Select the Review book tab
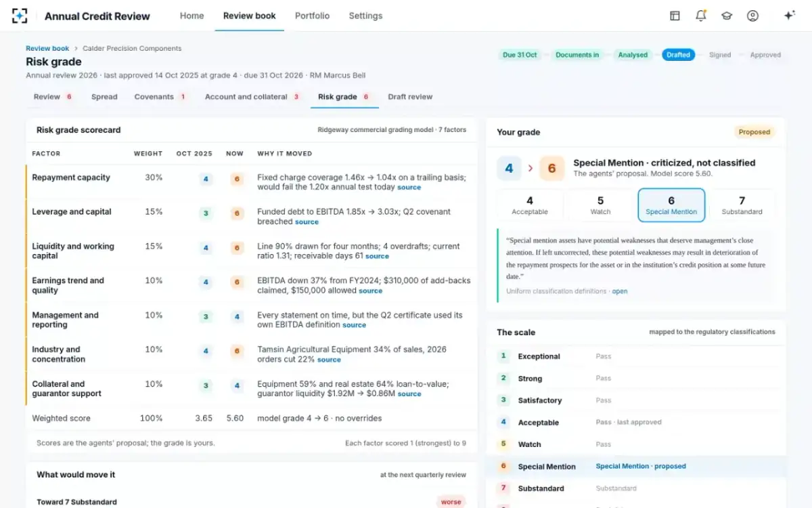Screen dimensions: 812x508 tap(250, 16)
